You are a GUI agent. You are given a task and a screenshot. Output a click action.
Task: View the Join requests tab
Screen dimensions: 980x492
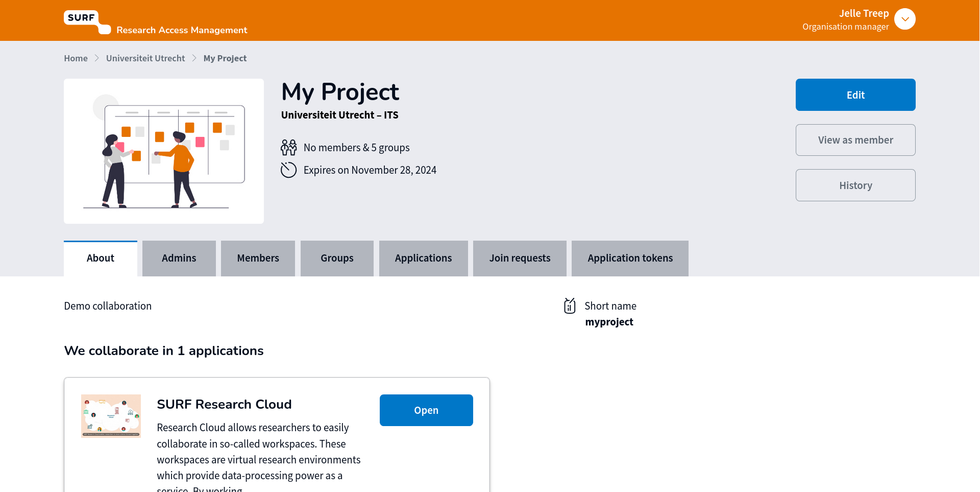pyautogui.click(x=520, y=259)
